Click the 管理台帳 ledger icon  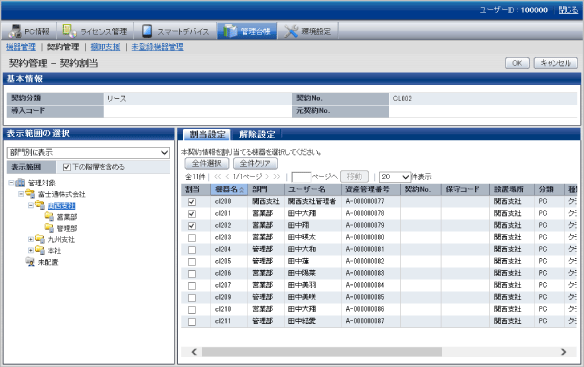pyautogui.click(x=230, y=31)
